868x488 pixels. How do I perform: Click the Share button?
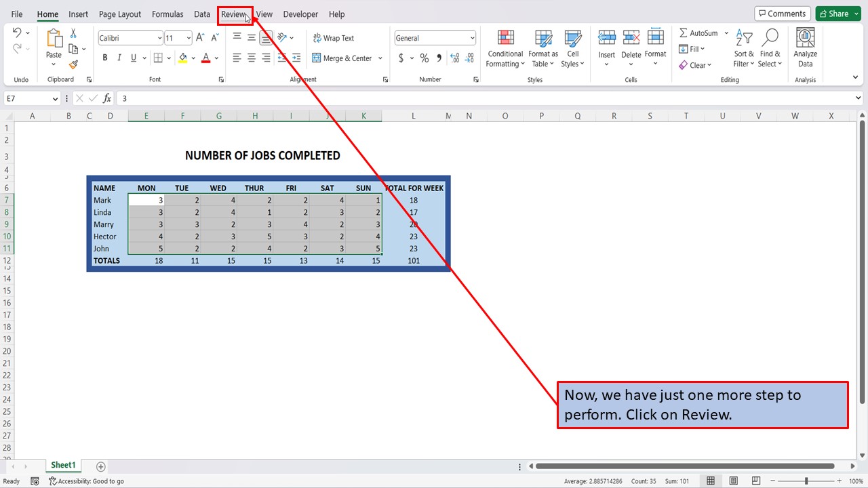838,13
